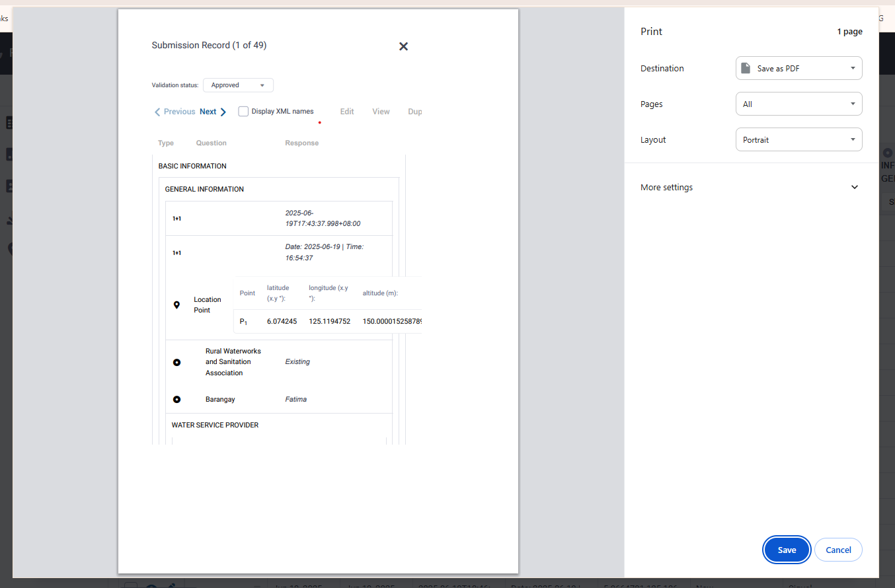
Task: Select Edit in the submission record toolbar
Action: tap(346, 112)
